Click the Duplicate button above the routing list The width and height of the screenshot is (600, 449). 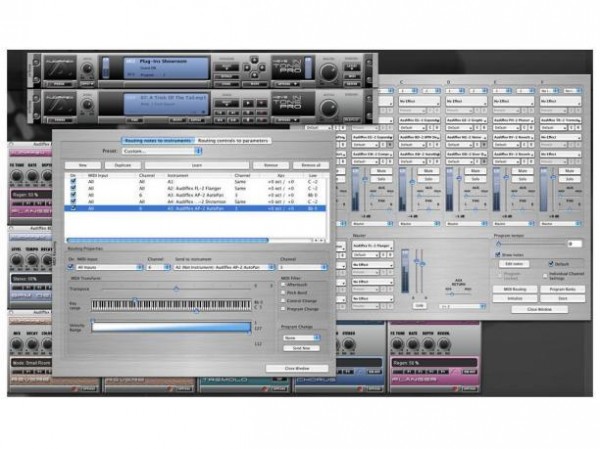pyautogui.click(x=122, y=166)
